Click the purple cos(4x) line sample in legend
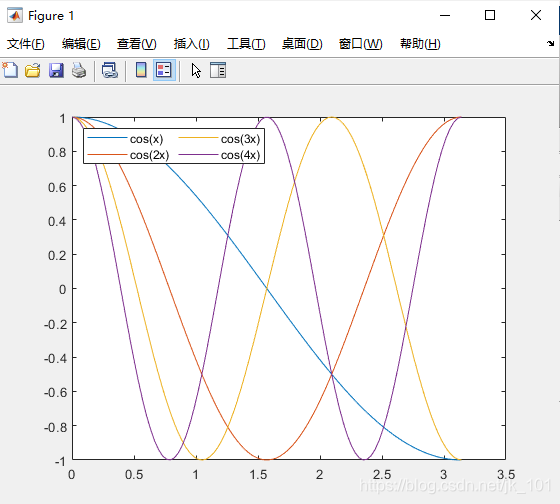The image size is (560, 504). [198, 154]
